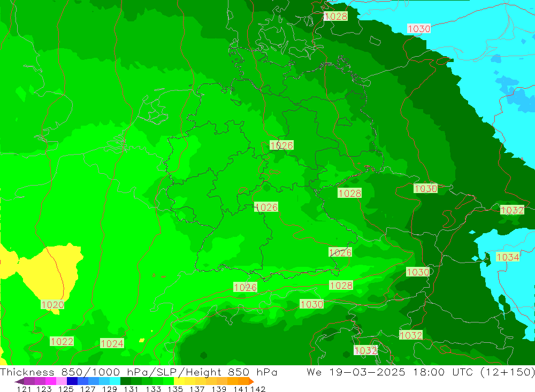Click the 1020 isobar label
Viewport: 535px width, 392px height.
coord(52,304)
